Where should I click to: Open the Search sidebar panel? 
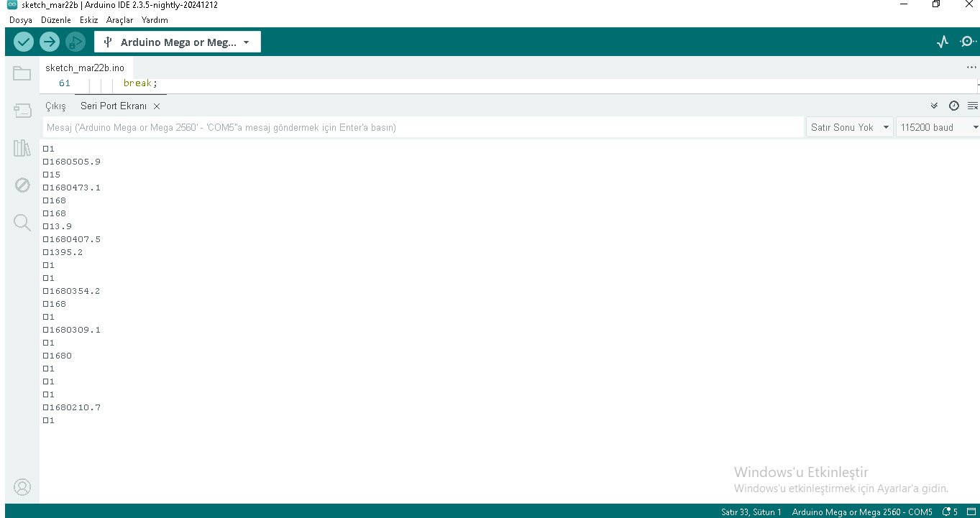22,222
